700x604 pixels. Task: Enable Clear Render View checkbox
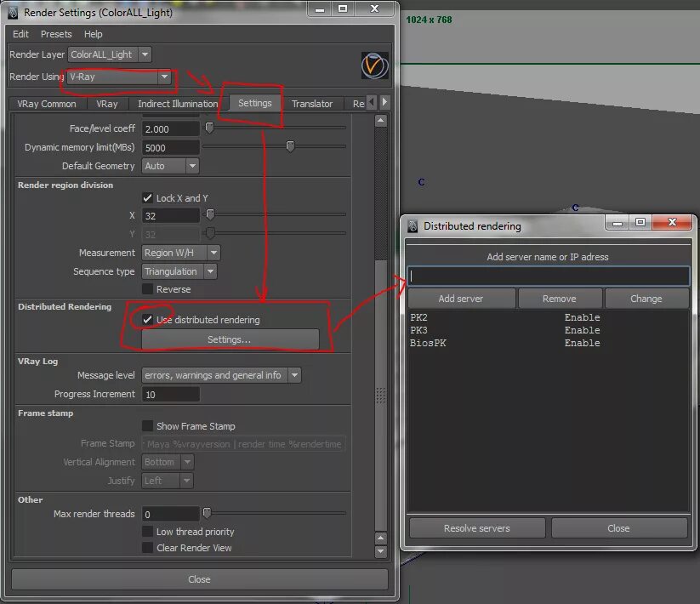[x=147, y=548]
